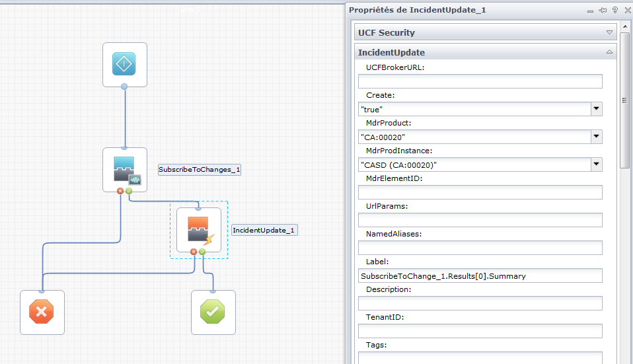Image resolution: width=633 pixels, height=364 pixels.
Task: Open help using the question mark icon
Action: pos(614,10)
